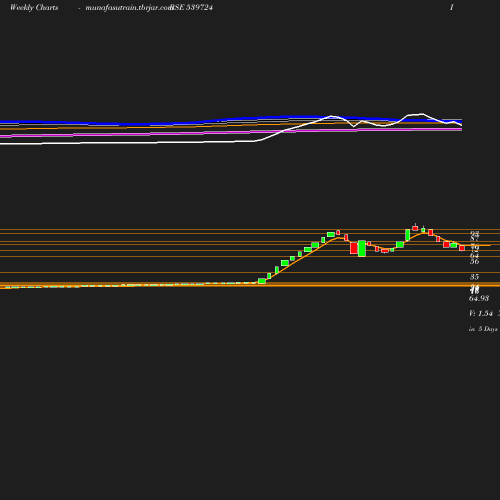Click the tall green candle beside the big red candle
This screenshot has width=500, height=500.
(362, 248)
